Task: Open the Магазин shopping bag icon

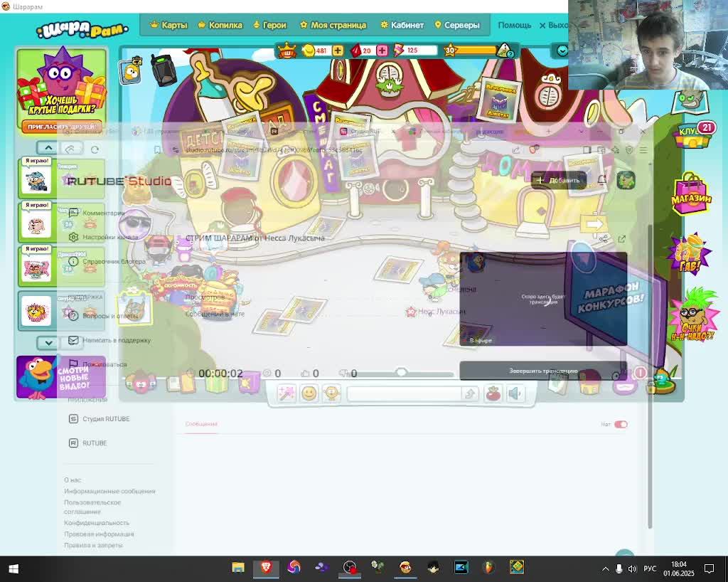Action: tap(691, 195)
